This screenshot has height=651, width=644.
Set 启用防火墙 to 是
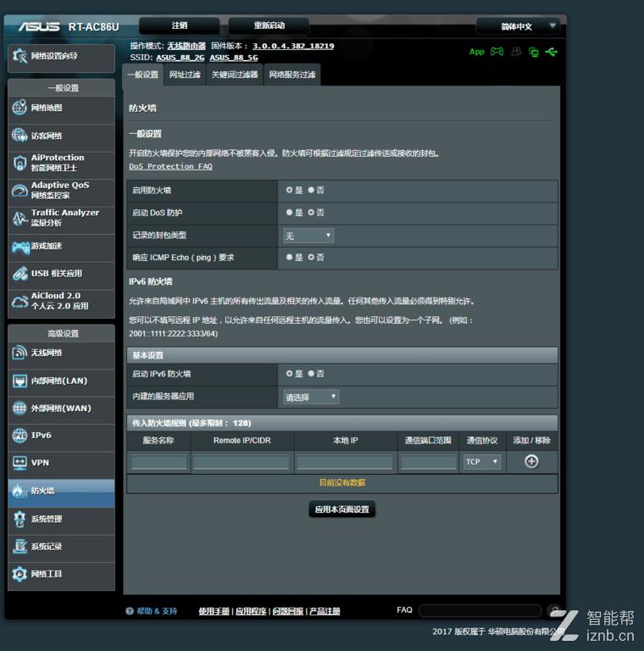pos(289,190)
